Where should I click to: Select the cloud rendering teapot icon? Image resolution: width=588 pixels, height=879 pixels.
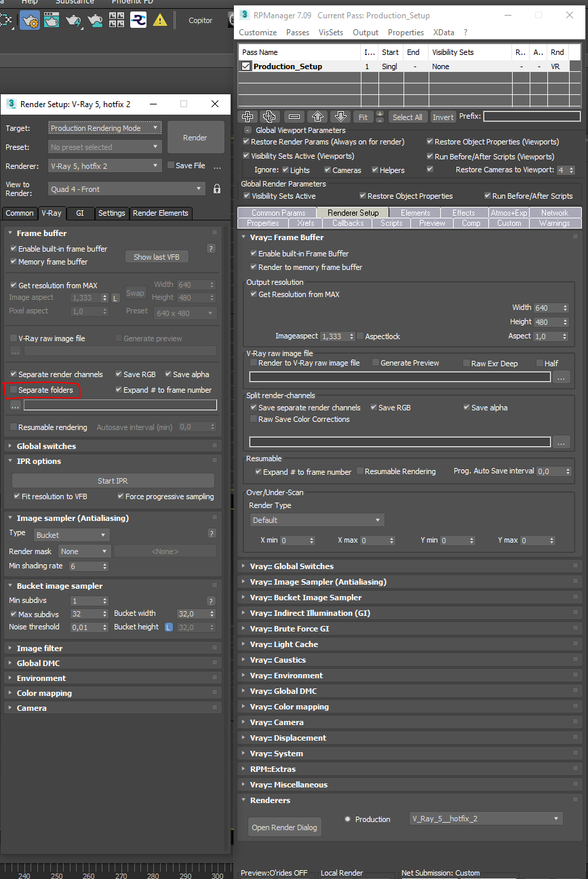[x=96, y=21]
